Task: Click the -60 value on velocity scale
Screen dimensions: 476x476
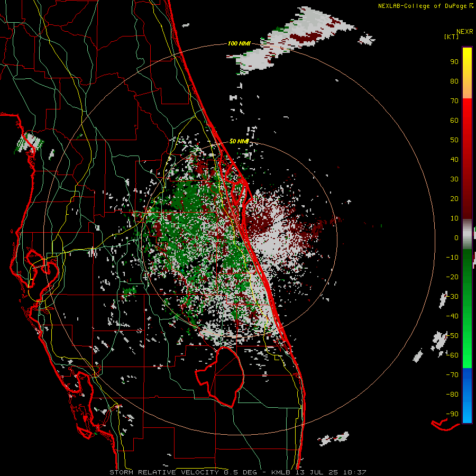Action: coord(452,355)
